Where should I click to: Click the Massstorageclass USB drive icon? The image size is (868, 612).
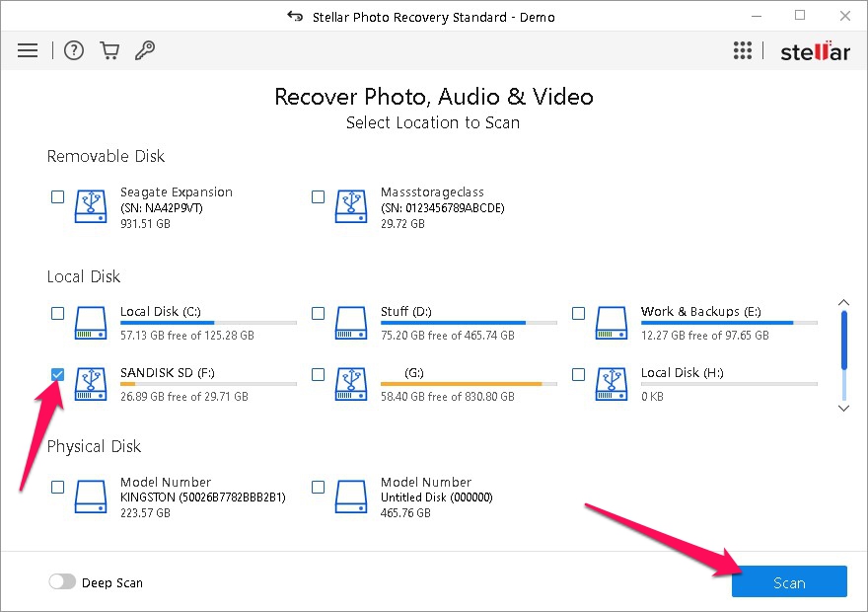[351, 206]
